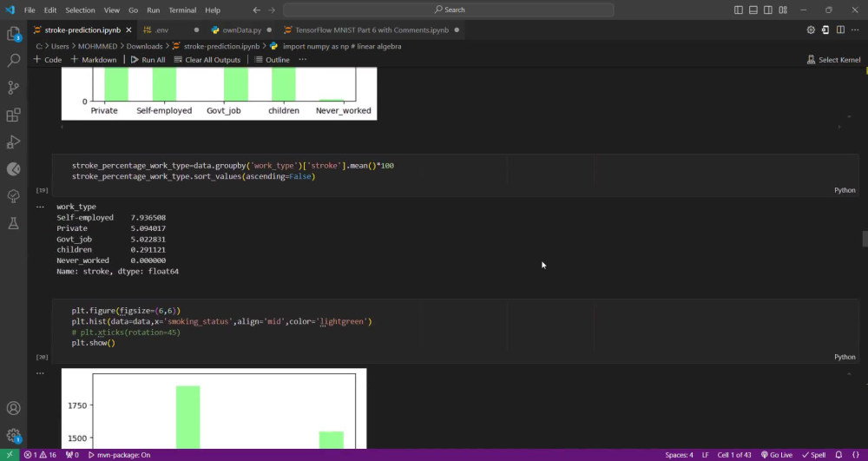Change Python language mode of cell 19
The width and height of the screenshot is (868, 461).
click(x=845, y=190)
